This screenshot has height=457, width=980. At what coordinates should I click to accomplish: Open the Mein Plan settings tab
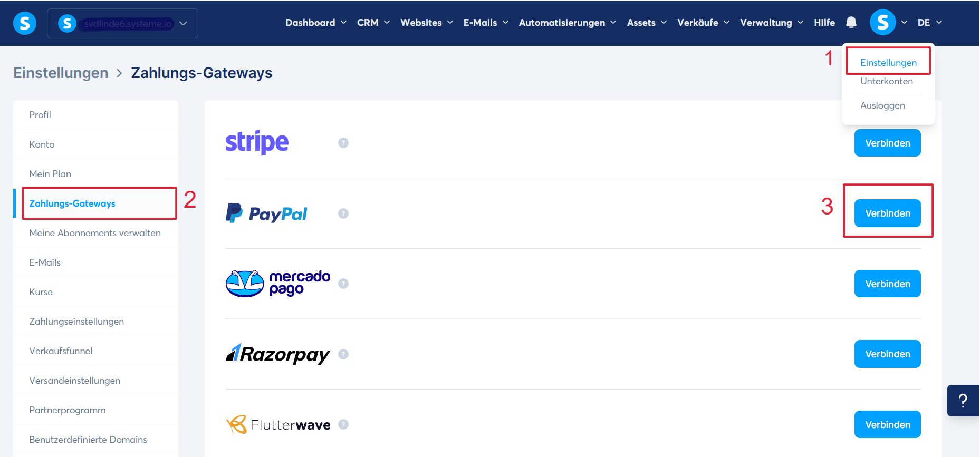96,174
